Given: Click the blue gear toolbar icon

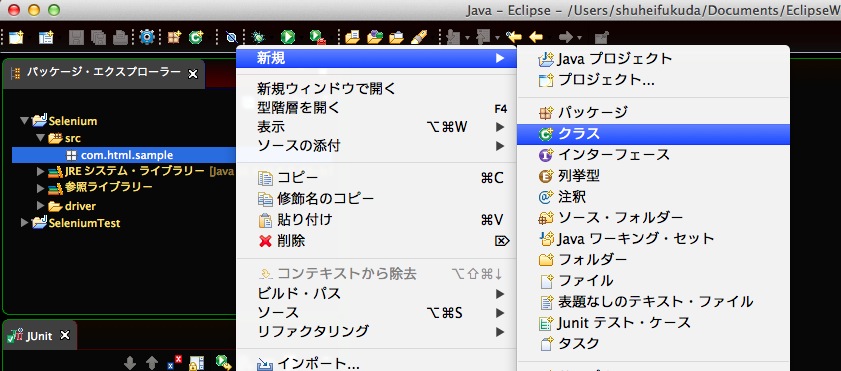Looking at the screenshot, I should click(x=147, y=37).
